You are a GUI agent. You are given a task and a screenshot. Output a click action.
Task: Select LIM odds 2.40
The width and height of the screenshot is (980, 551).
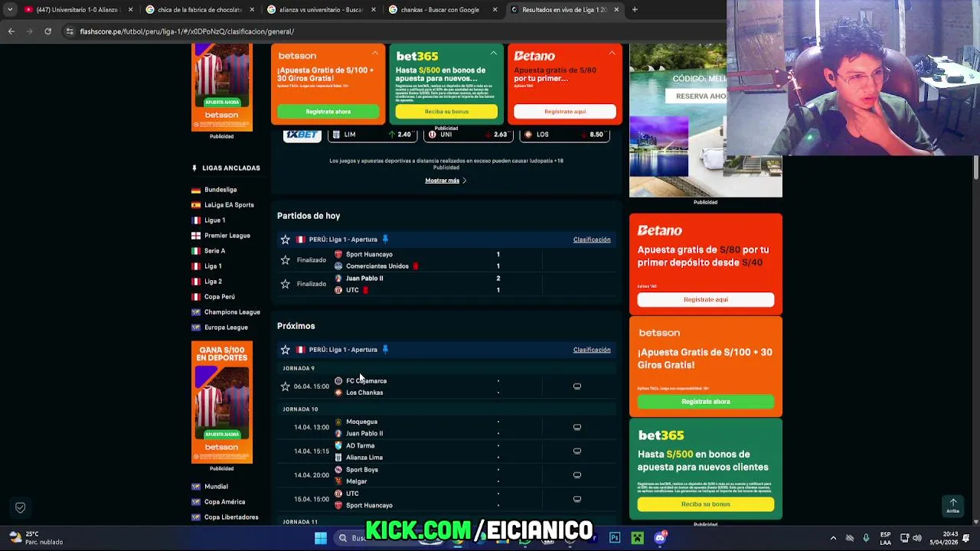click(373, 135)
